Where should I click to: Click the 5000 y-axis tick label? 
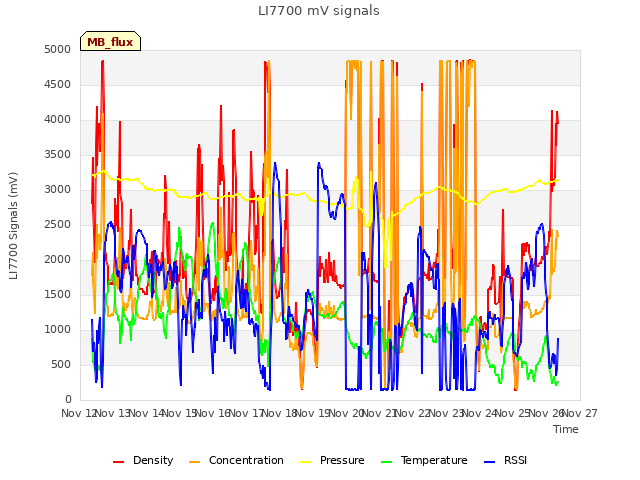[x=58, y=49]
